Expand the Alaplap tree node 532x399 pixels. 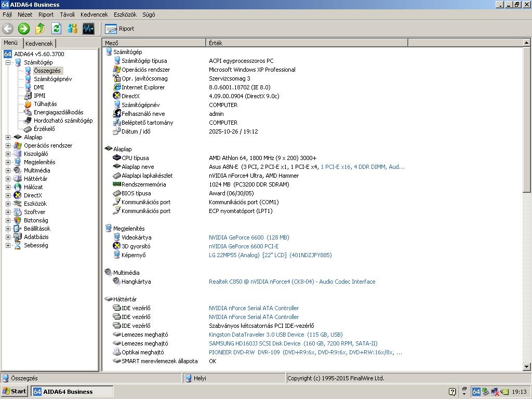click(8, 137)
